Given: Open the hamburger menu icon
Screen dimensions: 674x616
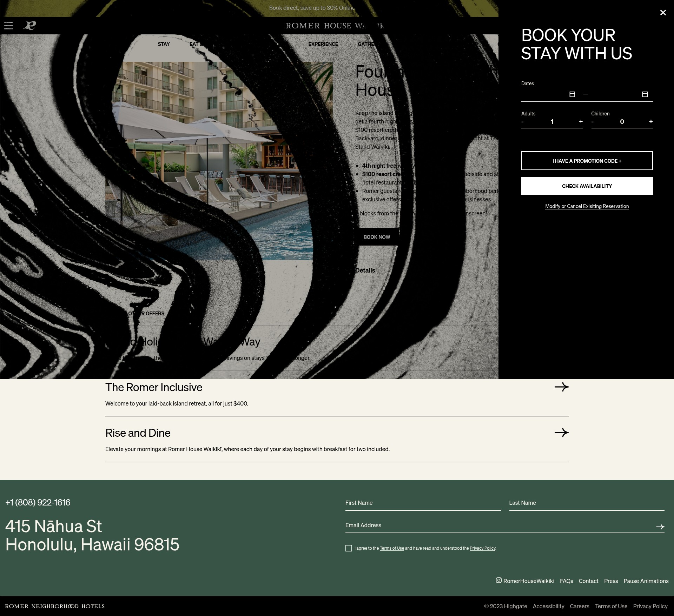Looking at the screenshot, I should pyautogui.click(x=8, y=26).
